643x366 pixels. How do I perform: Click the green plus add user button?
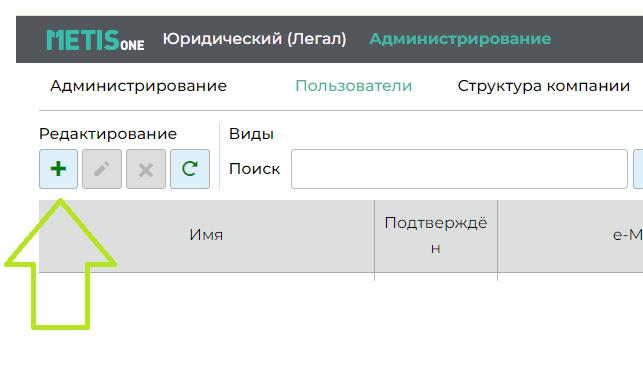tap(58, 169)
